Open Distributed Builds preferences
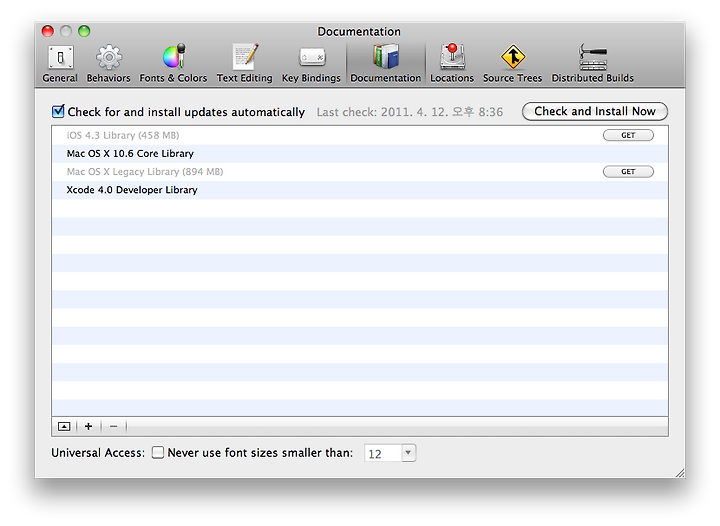The width and height of the screenshot is (720, 526). 592,63
